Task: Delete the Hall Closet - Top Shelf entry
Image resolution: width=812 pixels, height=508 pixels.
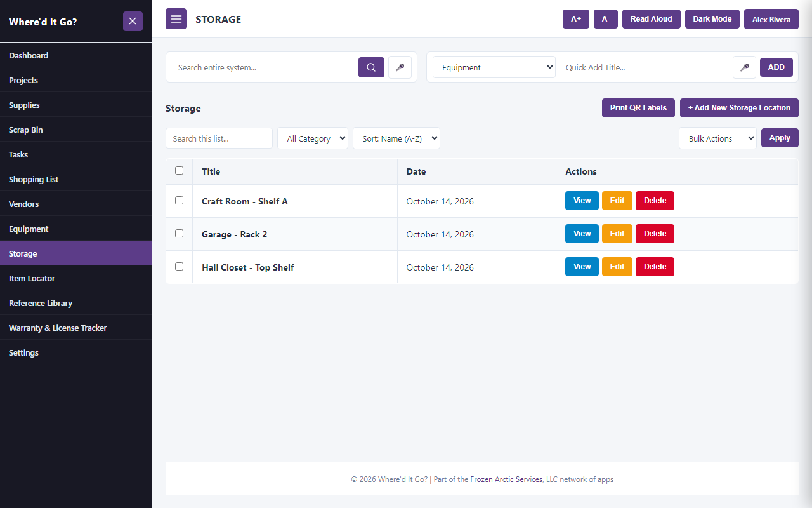Action: [655, 267]
